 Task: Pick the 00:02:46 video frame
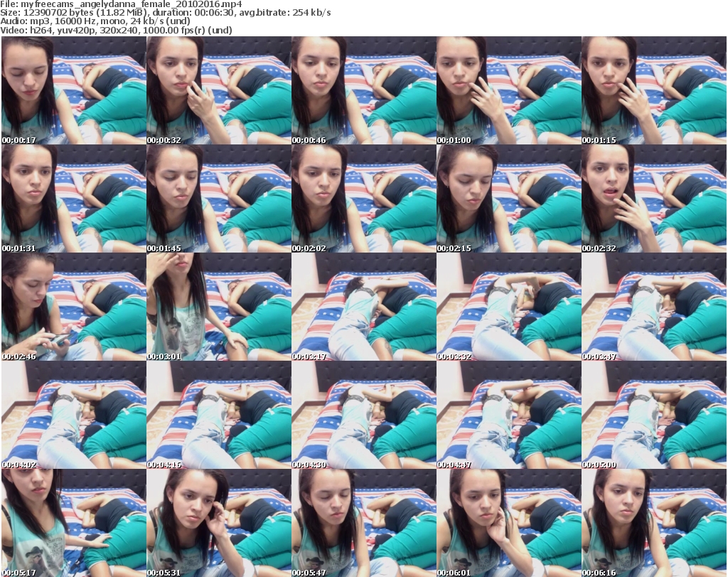[x=74, y=307]
